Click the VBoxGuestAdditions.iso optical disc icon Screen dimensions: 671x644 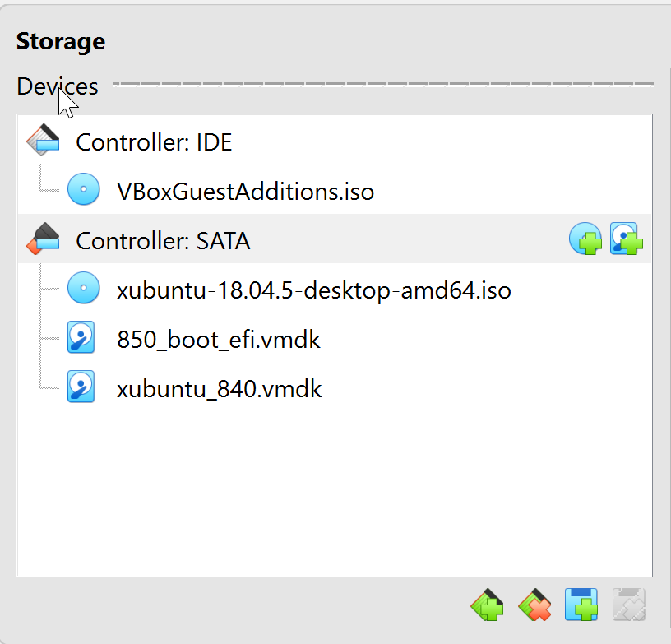(82, 190)
